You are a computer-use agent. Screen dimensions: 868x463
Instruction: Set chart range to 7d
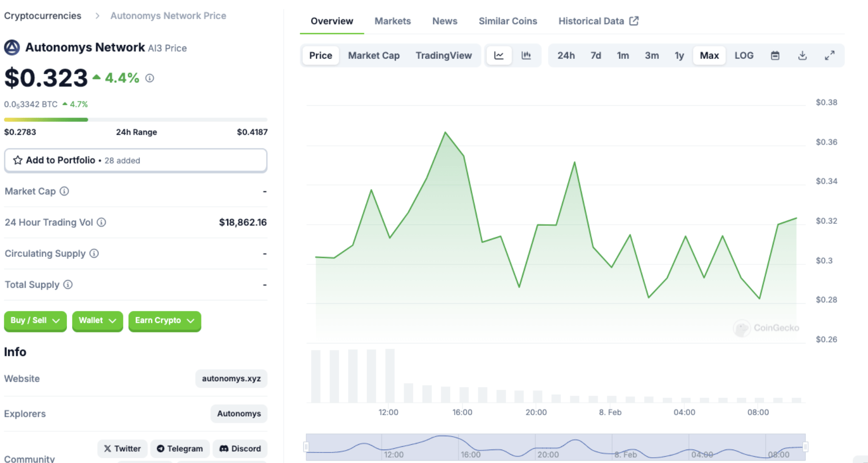pyautogui.click(x=596, y=55)
